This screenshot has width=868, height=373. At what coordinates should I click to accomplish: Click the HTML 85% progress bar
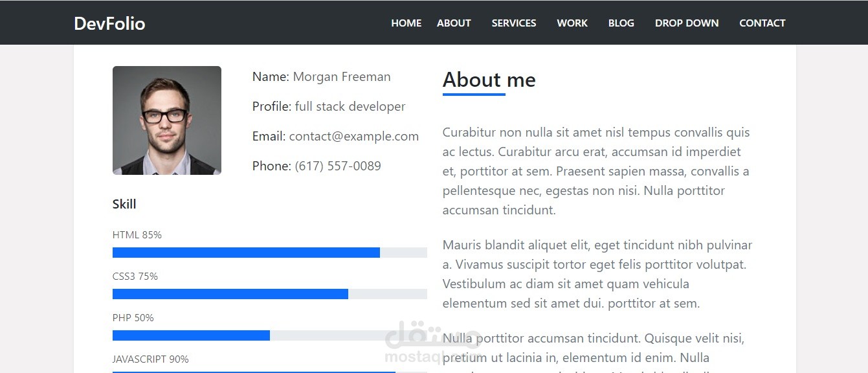coord(270,253)
